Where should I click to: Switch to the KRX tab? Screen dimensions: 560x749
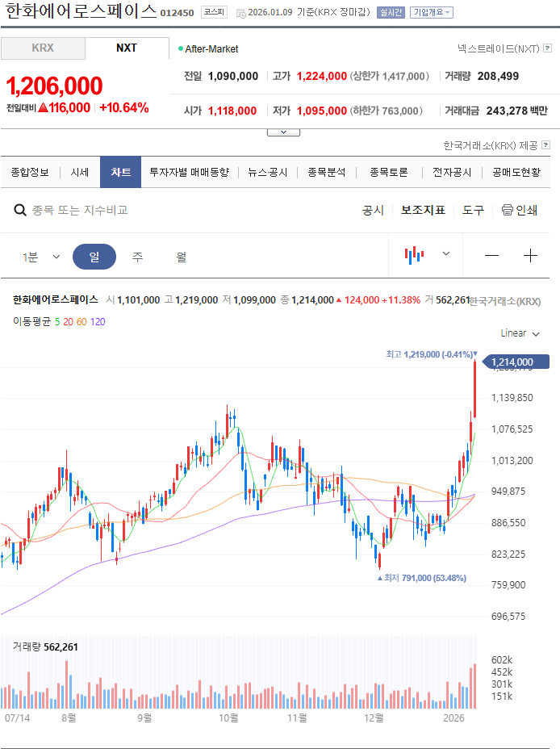coord(43,48)
